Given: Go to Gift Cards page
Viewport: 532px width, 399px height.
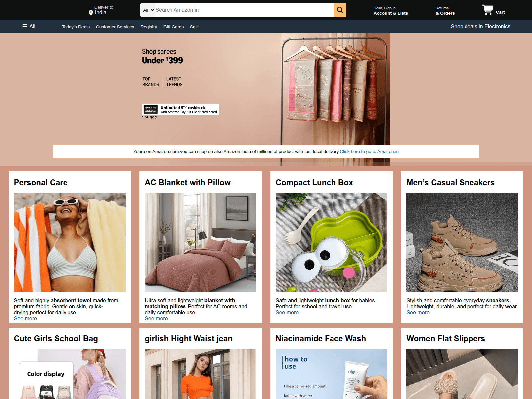Looking at the screenshot, I should pos(173,27).
